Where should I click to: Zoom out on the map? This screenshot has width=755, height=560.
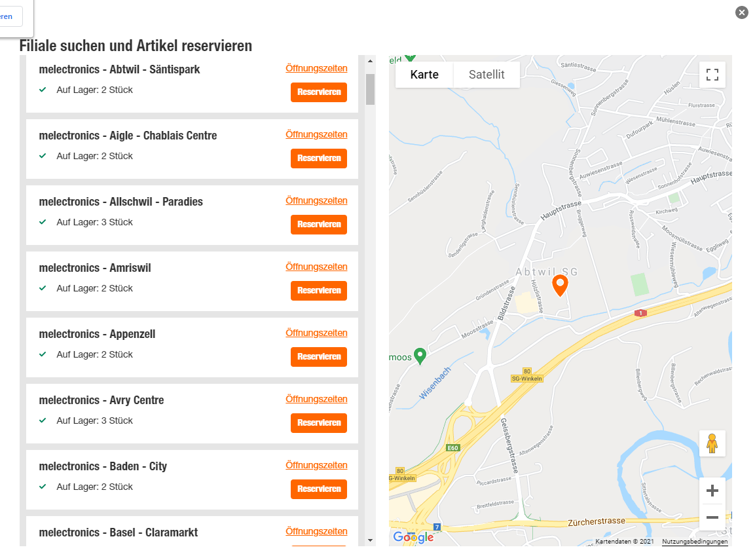tap(712, 517)
